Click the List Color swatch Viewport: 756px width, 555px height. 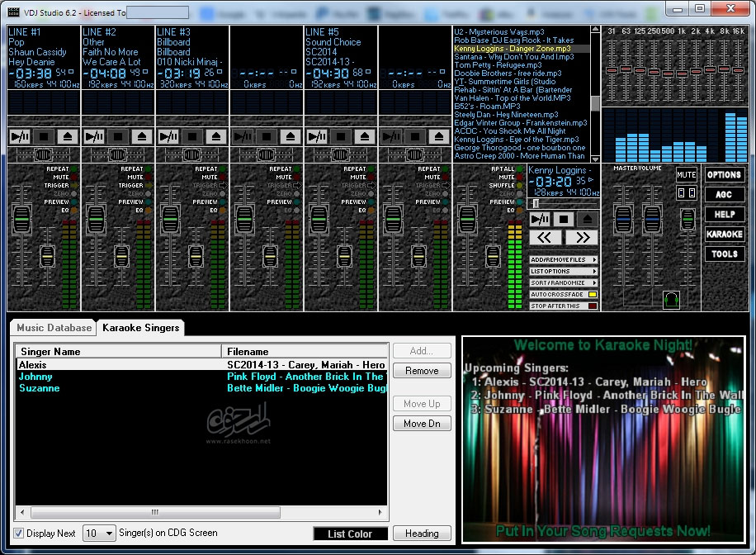click(350, 534)
